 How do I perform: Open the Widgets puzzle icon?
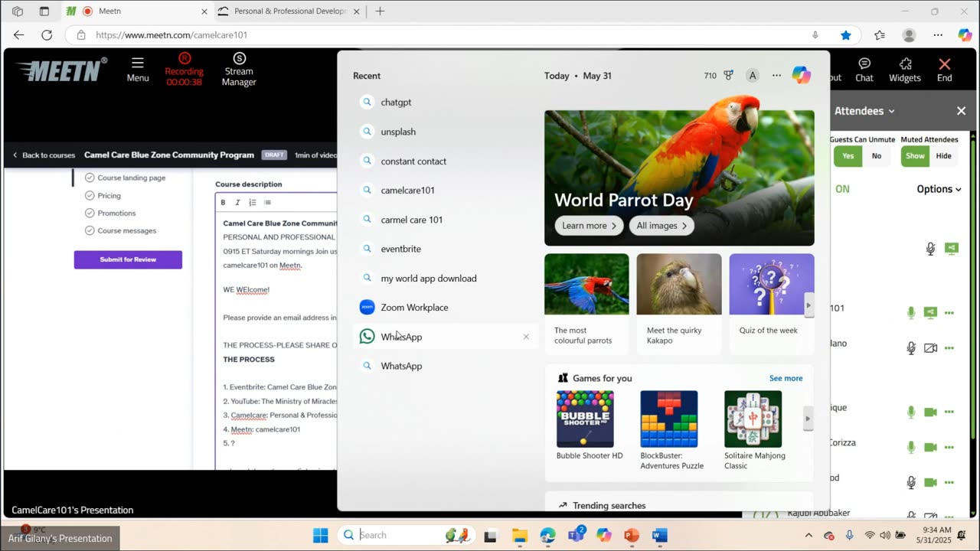pyautogui.click(x=905, y=69)
